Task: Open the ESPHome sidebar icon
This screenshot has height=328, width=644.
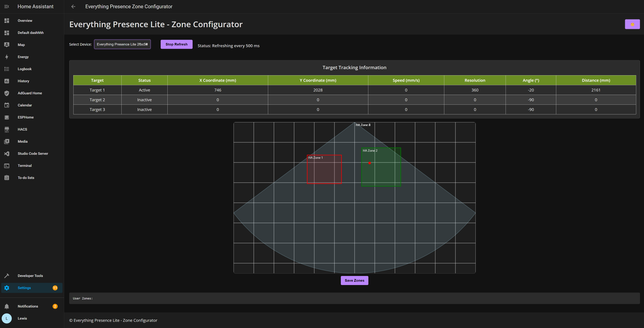Action: point(6,117)
